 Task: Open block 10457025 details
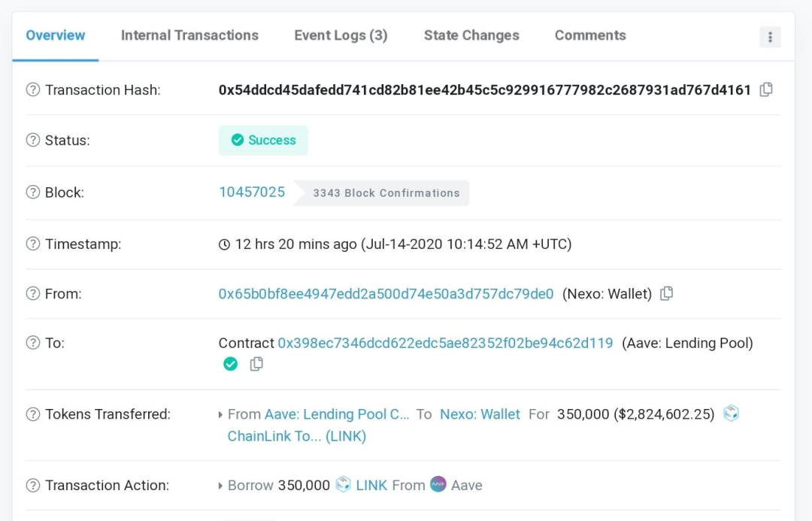252,192
